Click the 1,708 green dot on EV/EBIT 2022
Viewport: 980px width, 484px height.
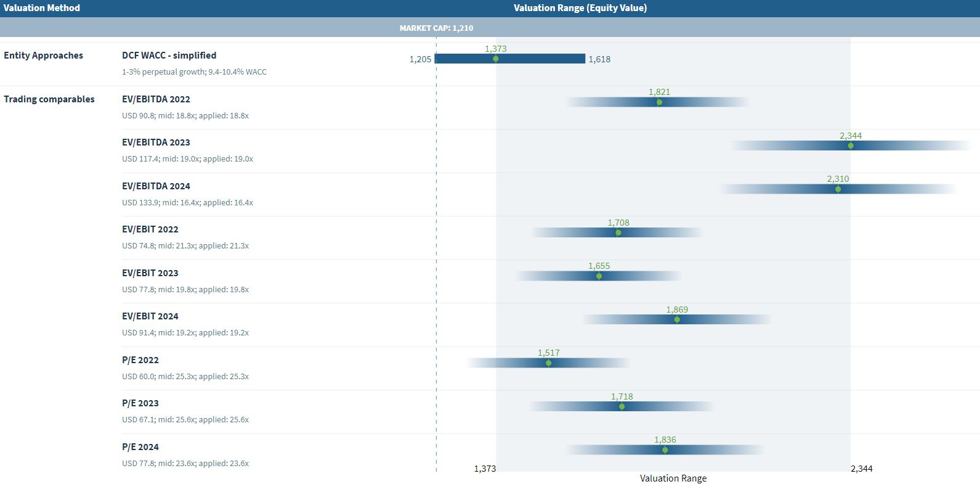tap(618, 233)
